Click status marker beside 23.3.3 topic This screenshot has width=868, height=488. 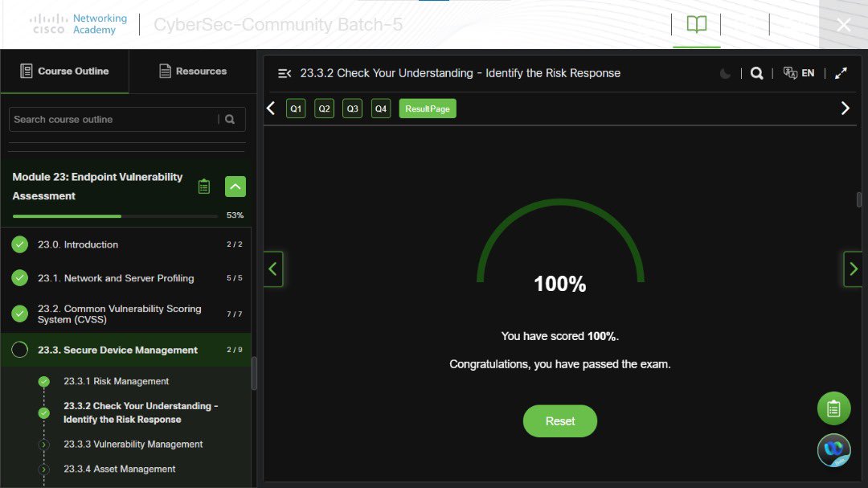[43, 445]
